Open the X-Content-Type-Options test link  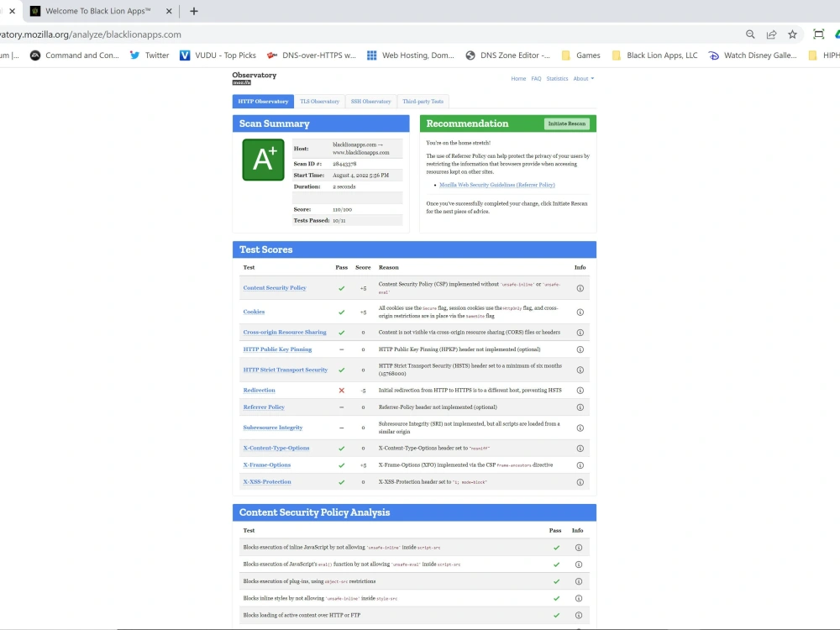276,448
